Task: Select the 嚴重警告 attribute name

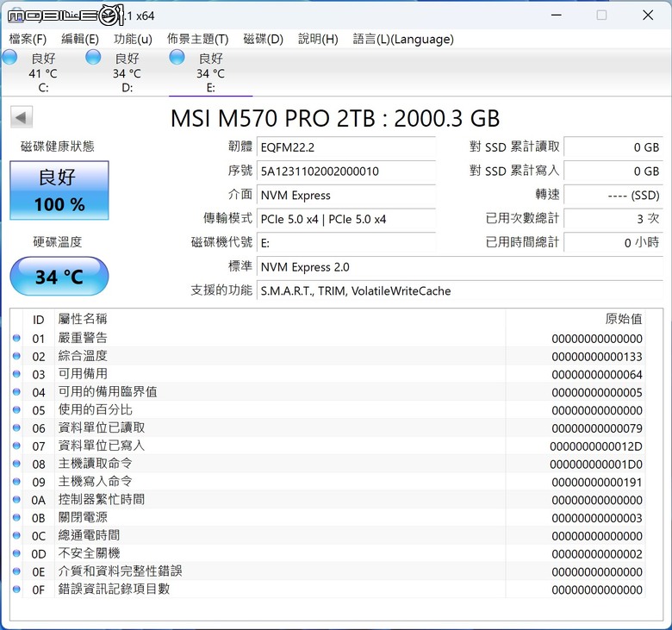Action: [83, 338]
